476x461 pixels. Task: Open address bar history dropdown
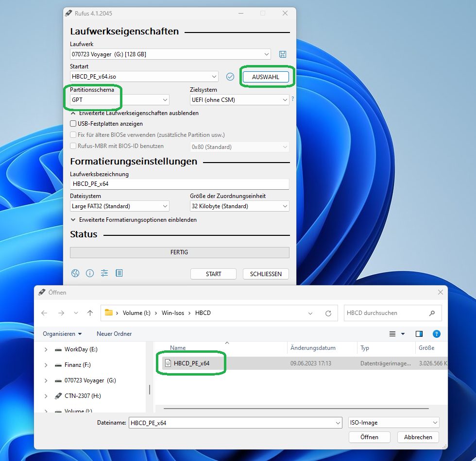310,313
